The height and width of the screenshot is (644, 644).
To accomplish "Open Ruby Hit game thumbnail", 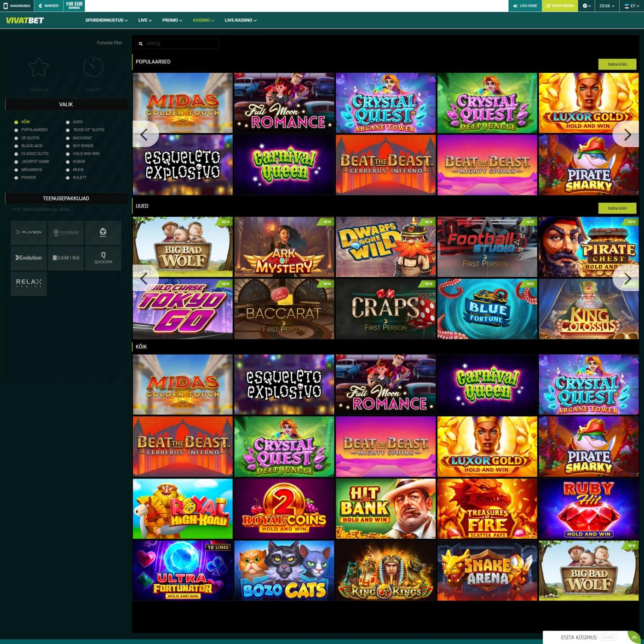I will click(x=589, y=509).
